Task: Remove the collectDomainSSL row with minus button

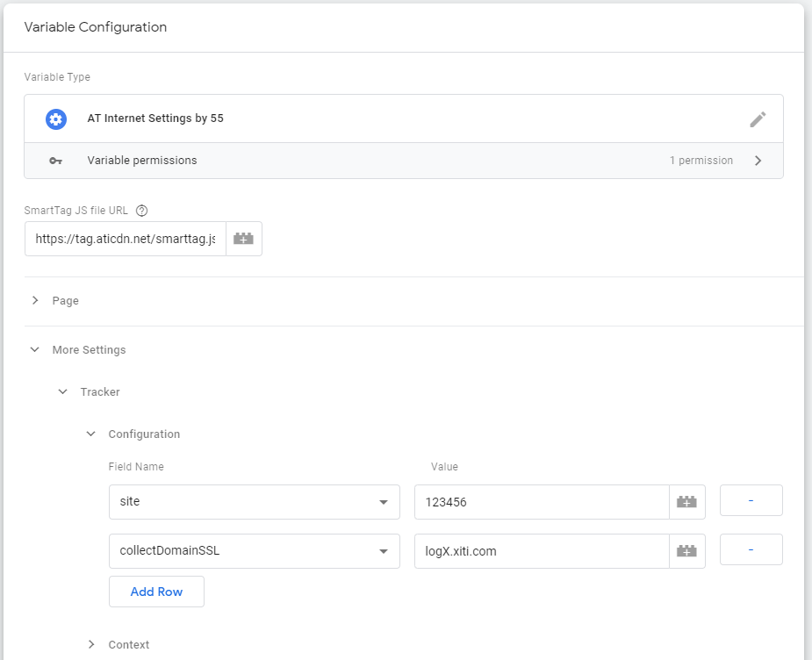Action: click(x=751, y=549)
